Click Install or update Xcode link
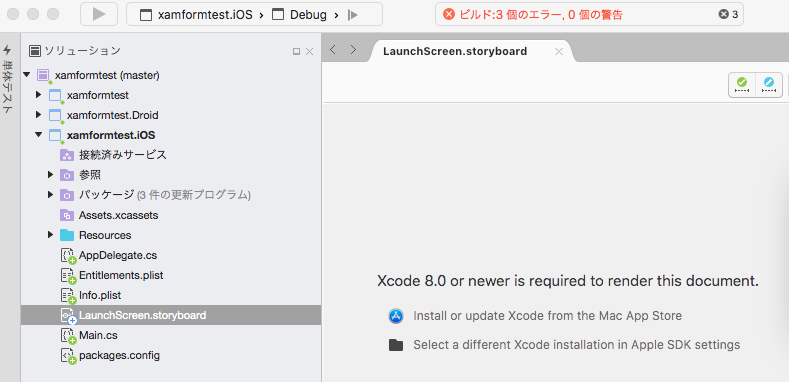The width and height of the screenshot is (789, 382). pos(547,316)
